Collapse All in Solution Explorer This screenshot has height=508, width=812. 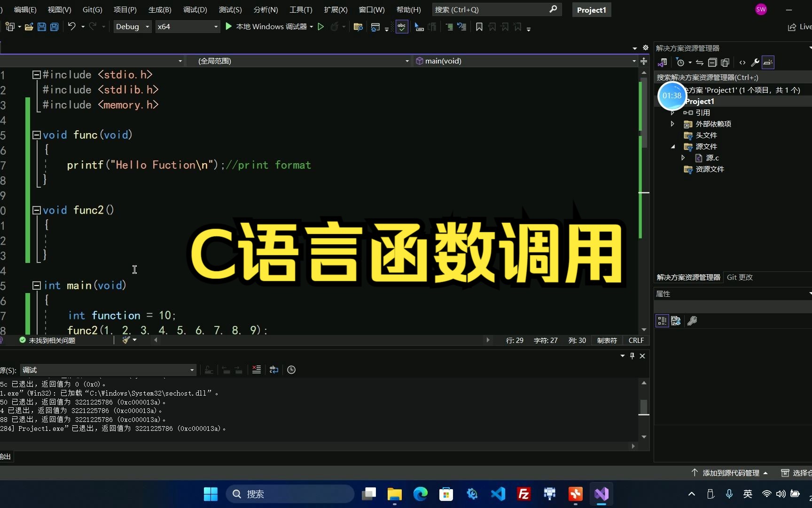pyautogui.click(x=712, y=62)
